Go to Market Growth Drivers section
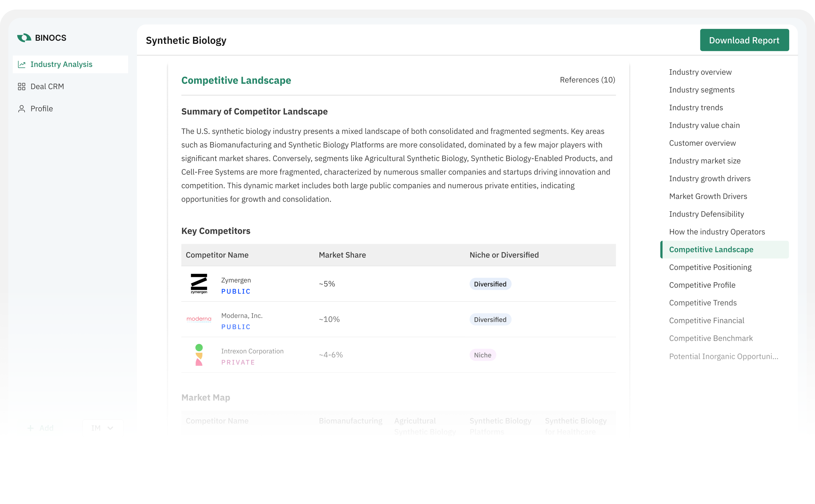The image size is (815, 504). coord(708,196)
